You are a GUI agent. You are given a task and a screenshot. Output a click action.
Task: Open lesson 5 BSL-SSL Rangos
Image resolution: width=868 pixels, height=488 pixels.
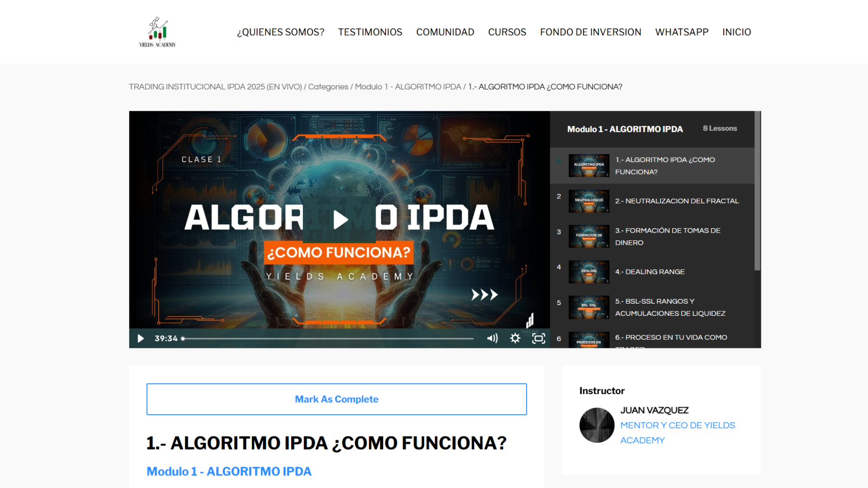coord(670,307)
